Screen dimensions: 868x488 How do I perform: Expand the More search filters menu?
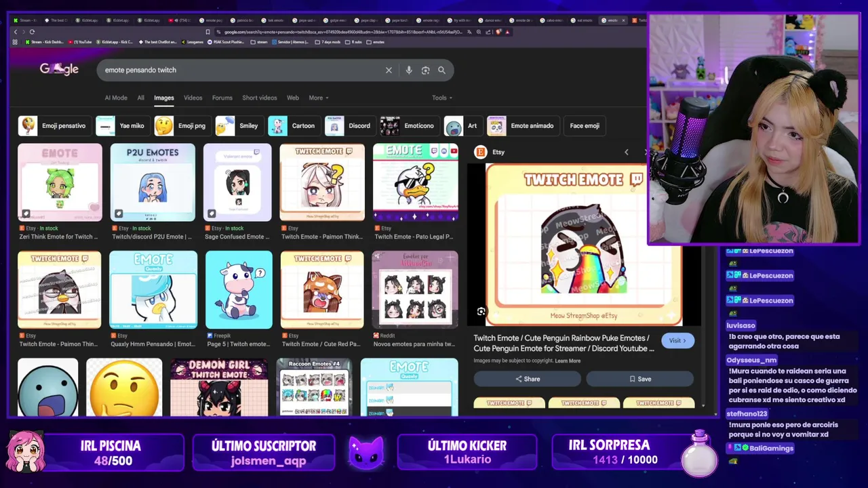pos(319,98)
